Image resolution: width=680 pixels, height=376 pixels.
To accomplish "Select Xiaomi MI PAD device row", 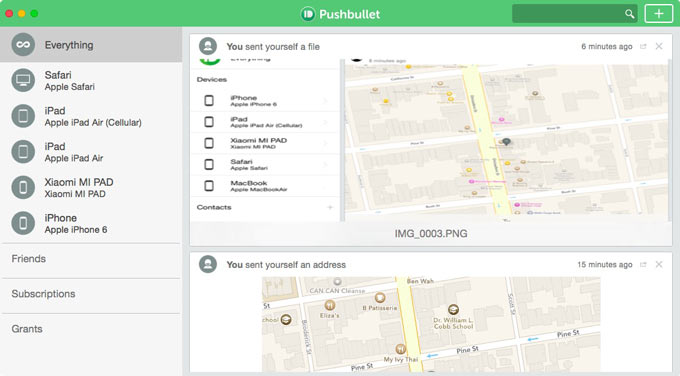I will (91, 187).
